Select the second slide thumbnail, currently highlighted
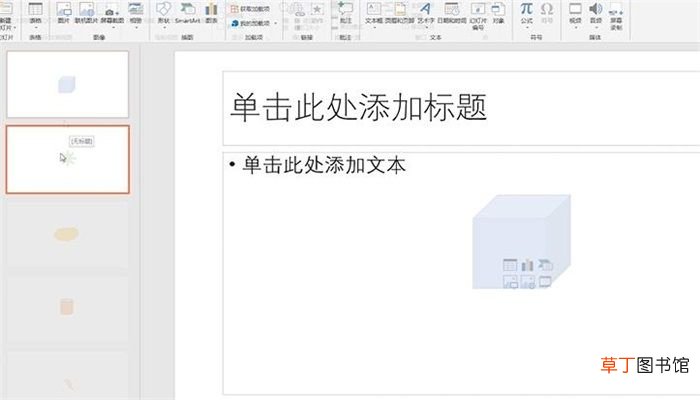Viewport: 700px width, 400px height. pos(68,159)
